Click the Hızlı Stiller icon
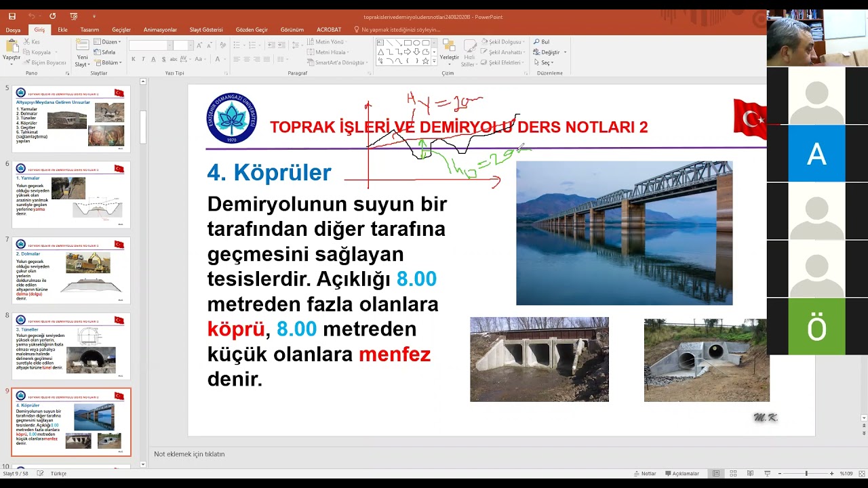 pos(469,53)
